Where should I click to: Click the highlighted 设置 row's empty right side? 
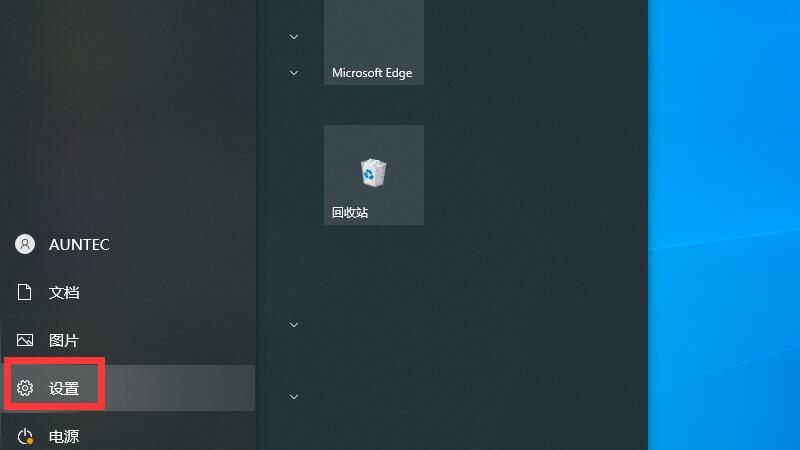[x=179, y=388]
